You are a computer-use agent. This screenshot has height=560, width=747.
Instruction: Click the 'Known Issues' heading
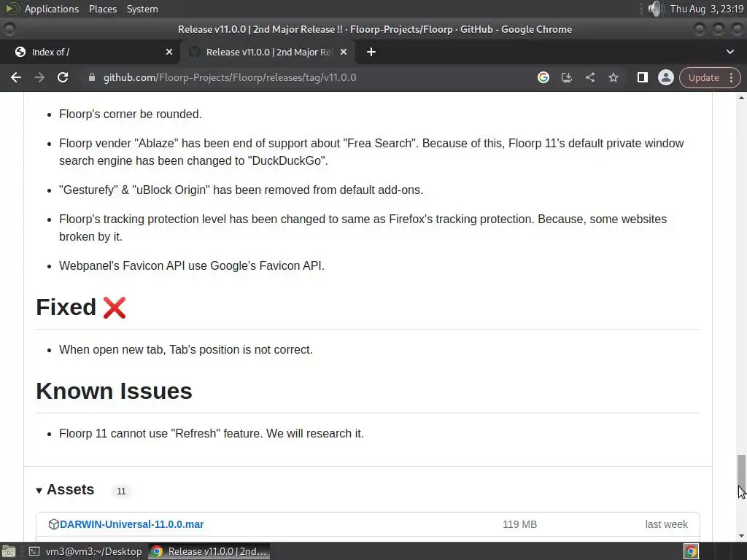[x=115, y=391]
